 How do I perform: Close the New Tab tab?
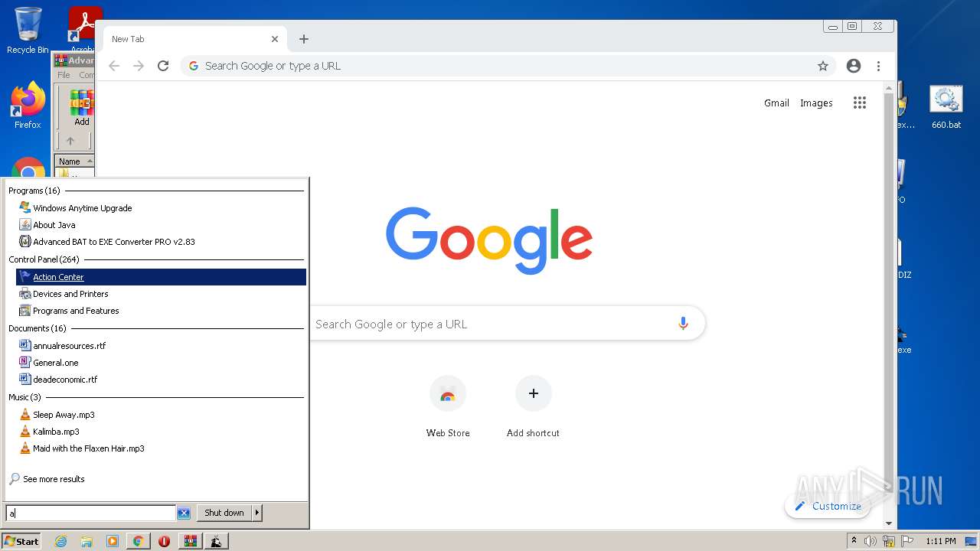275,39
